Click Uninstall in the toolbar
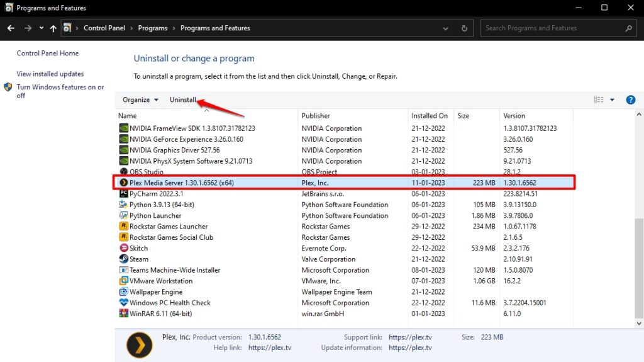Image resolution: width=644 pixels, height=362 pixels. [183, 100]
